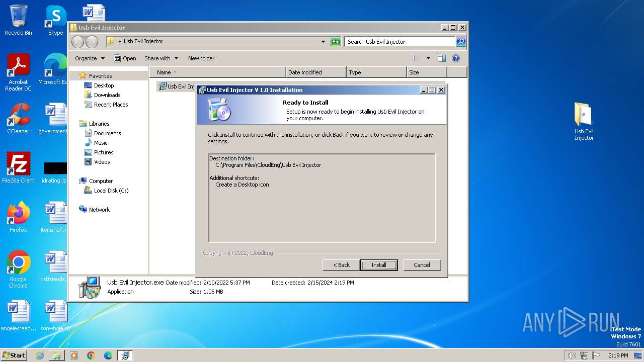Viewport: 644px width, 362px height.
Task: Open the Skype desktop shortcut
Action: (x=55, y=20)
